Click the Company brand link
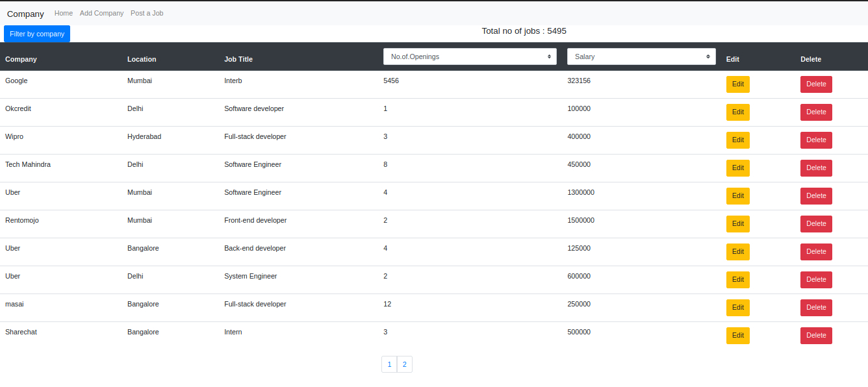The width and height of the screenshot is (868, 387). [x=25, y=14]
